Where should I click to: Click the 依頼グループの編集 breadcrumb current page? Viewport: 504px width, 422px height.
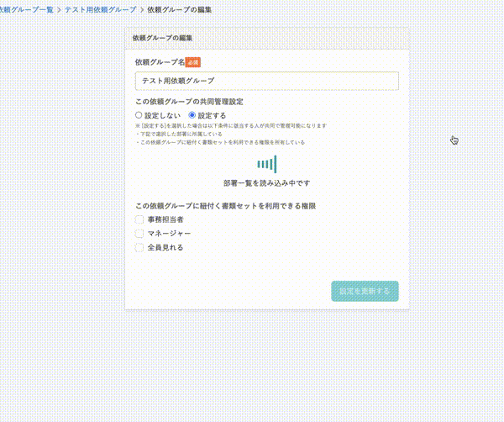(180, 9)
